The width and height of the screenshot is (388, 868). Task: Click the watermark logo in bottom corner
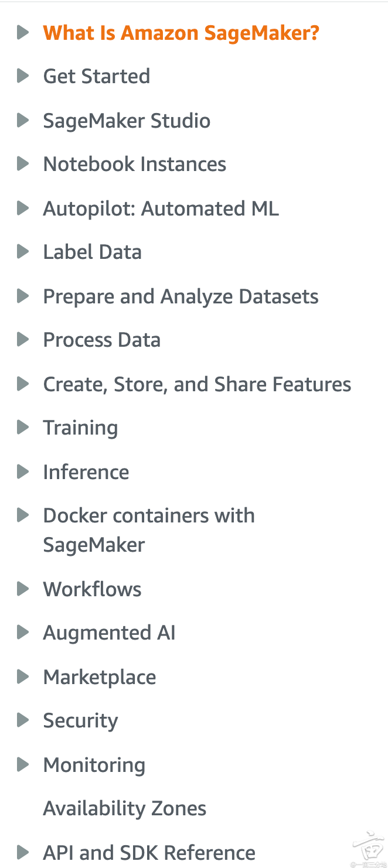(368, 849)
